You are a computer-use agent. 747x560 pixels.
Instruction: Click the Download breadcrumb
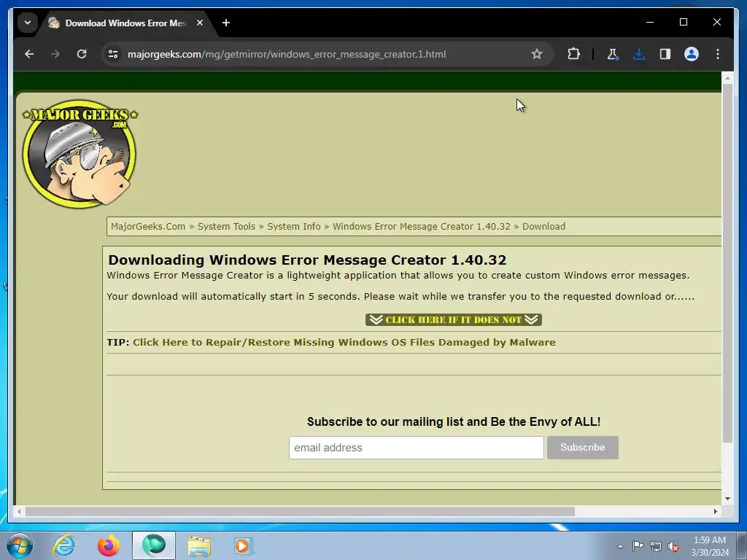(543, 227)
